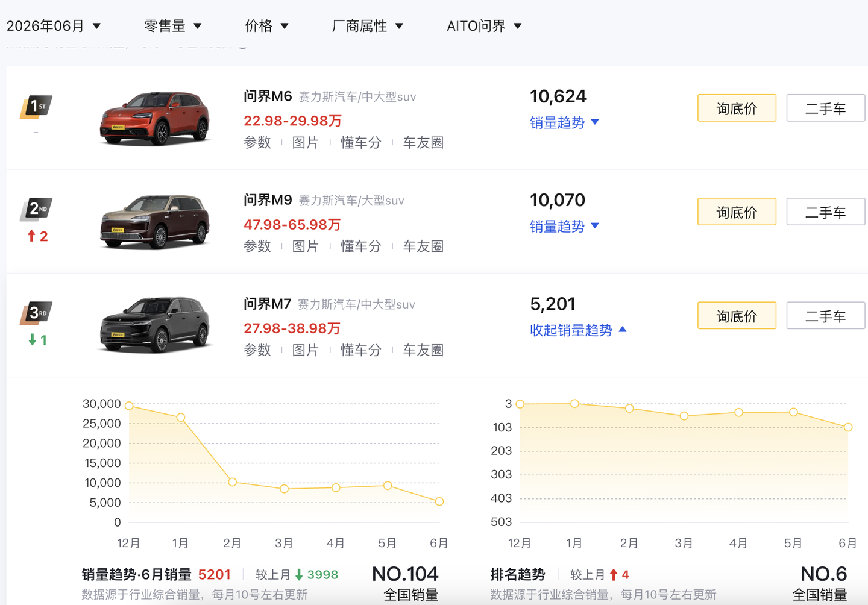Click the NO.6 全国销量 label
The height and width of the screenshot is (605, 868).
pyautogui.click(x=820, y=583)
